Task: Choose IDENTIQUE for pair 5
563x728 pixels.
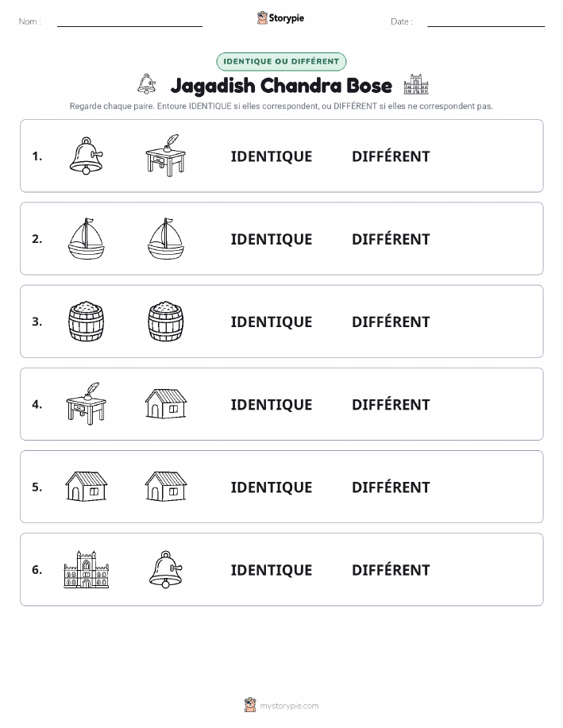Action: 272,487
